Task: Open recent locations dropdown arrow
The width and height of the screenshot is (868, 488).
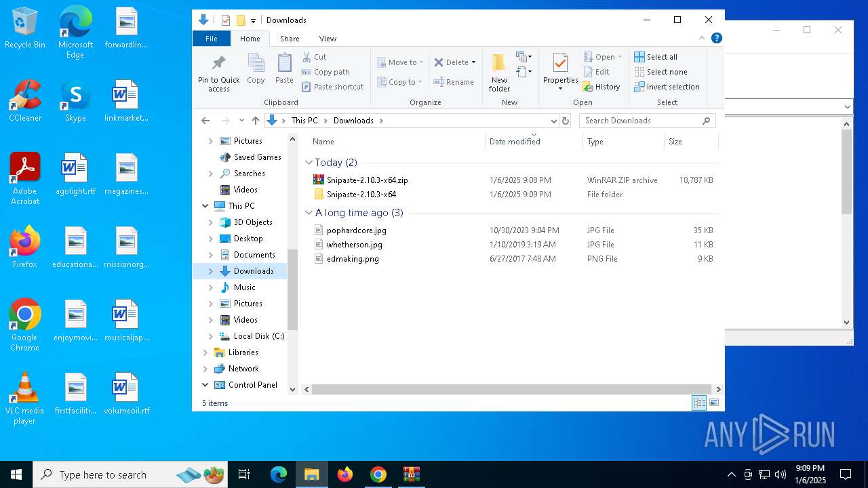Action: pos(241,121)
